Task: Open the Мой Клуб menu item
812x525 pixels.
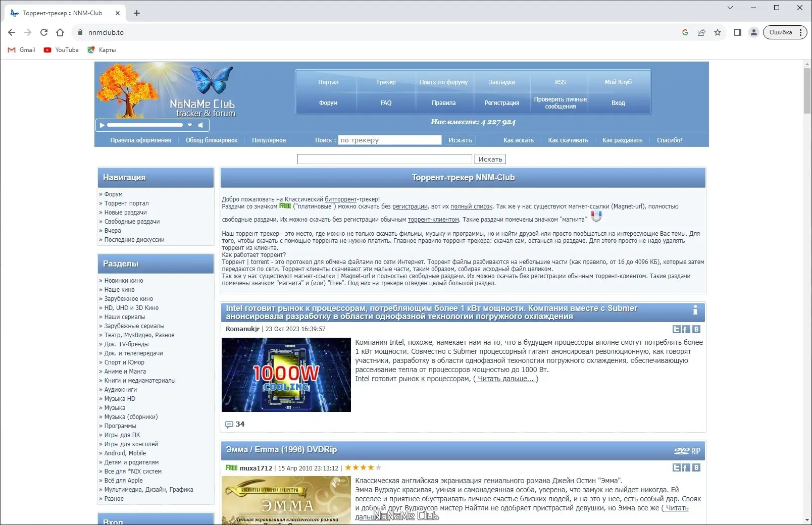Action: tap(618, 82)
